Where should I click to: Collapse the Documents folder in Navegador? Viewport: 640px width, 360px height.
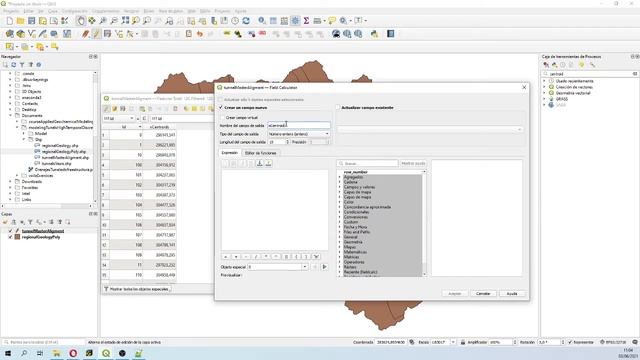point(11,116)
